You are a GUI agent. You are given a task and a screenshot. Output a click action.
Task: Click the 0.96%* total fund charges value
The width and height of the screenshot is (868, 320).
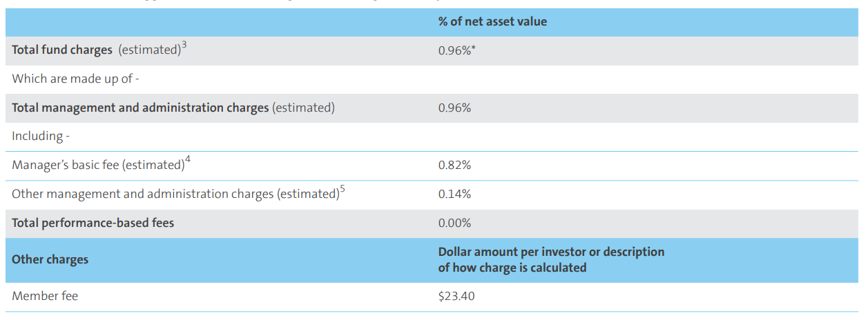[457, 50]
